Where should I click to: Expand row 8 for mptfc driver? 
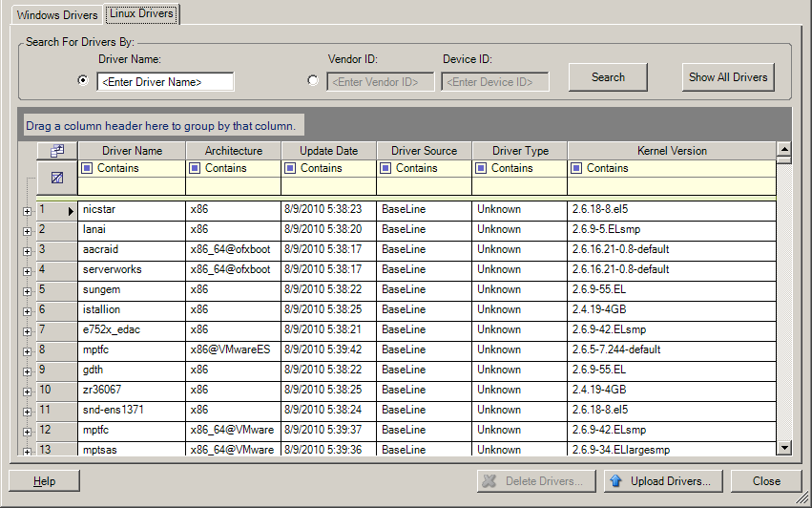click(x=27, y=350)
